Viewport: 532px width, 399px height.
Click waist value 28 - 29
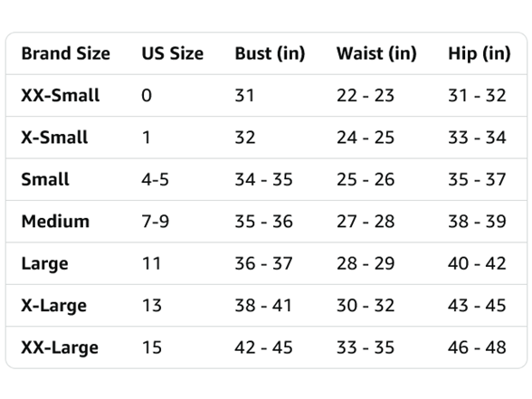coord(366,263)
